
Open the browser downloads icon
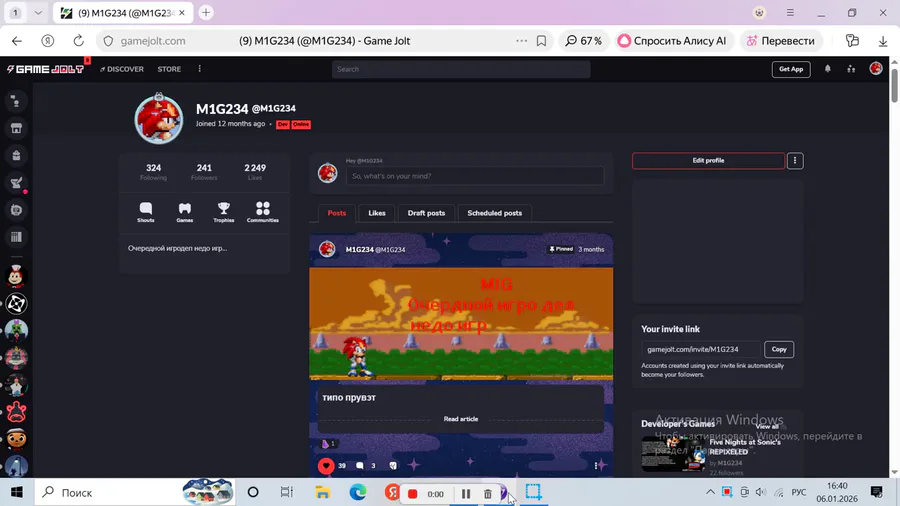[883, 41]
